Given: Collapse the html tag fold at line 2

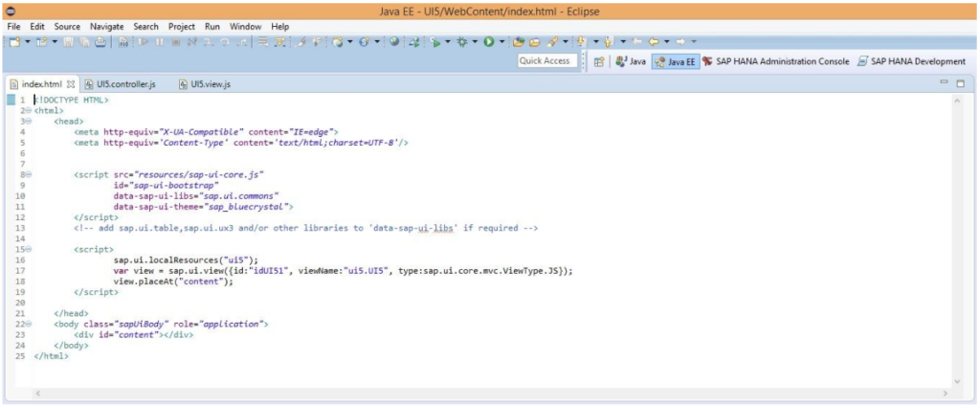Looking at the screenshot, I should click(x=29, y=111).
